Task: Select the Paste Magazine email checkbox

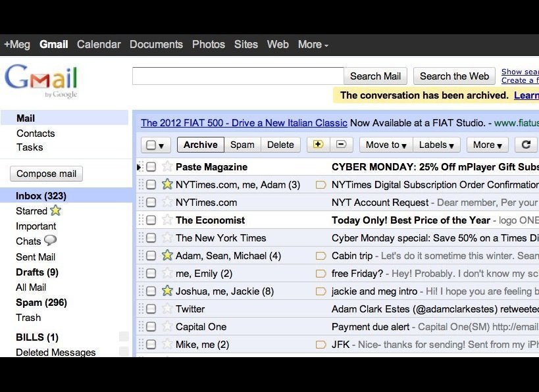Action: [151, 167]
